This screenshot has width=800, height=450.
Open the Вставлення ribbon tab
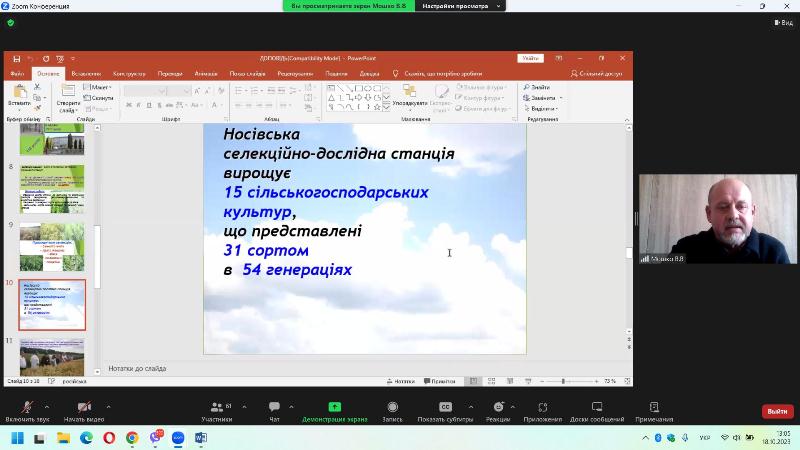tap(86, 73)
